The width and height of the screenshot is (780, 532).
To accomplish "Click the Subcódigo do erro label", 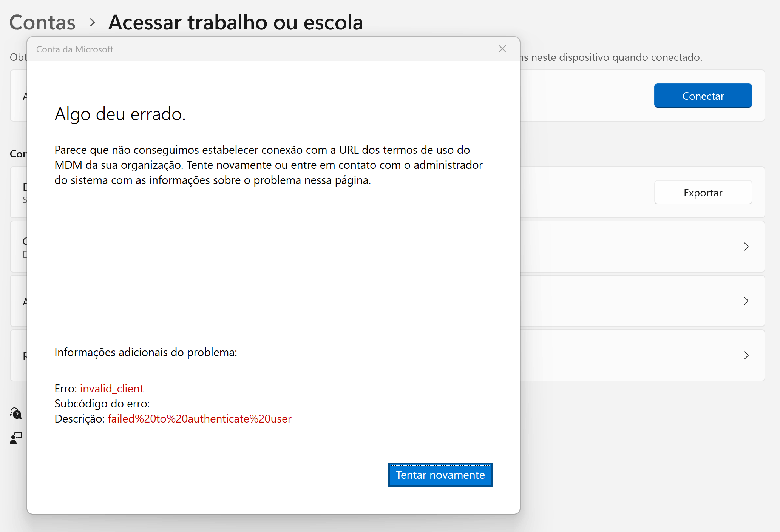I will [x=102, y=404].
